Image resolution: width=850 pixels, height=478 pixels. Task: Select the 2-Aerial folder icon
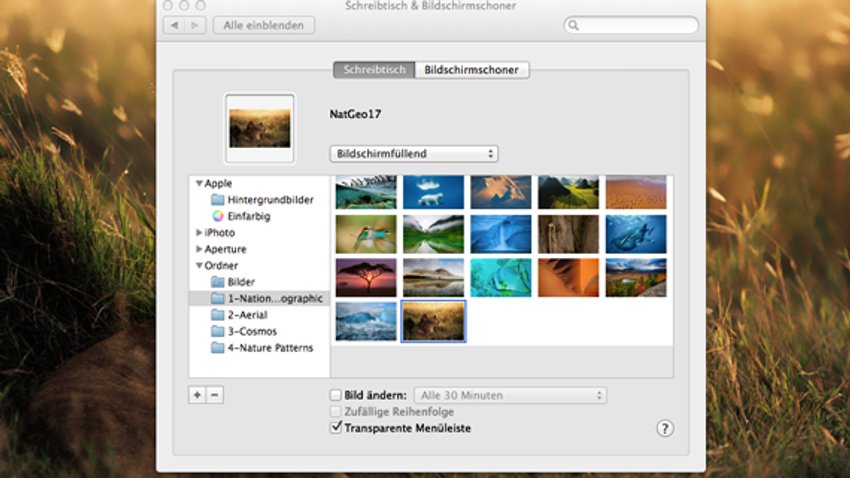pyautogui.click(x=217, y=314)
